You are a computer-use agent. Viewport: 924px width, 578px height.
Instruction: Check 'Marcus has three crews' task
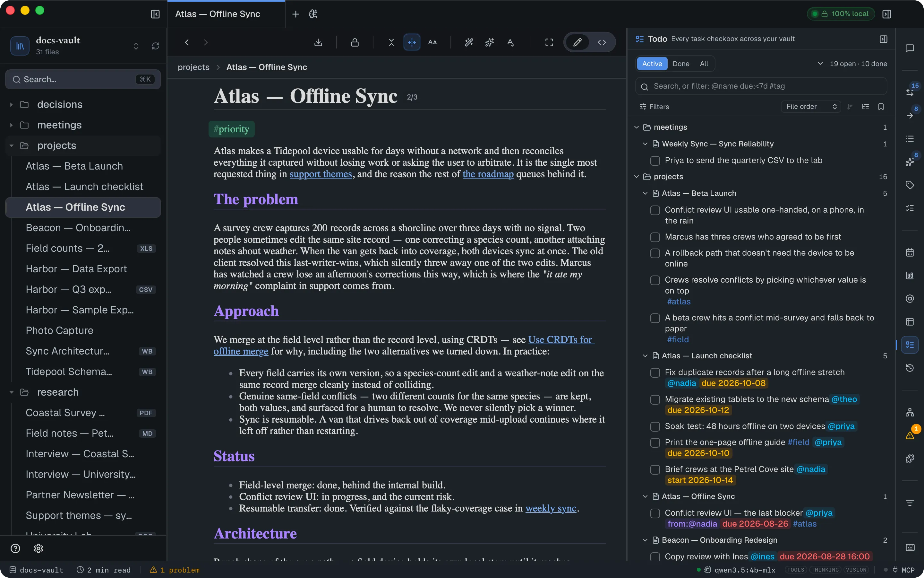(655, 237)
